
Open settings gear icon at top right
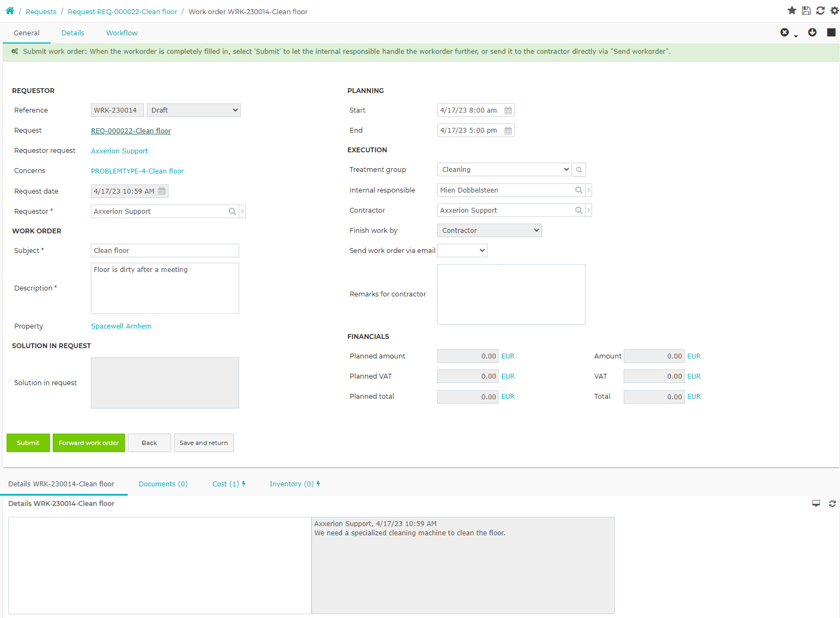(x=835, y=10)
